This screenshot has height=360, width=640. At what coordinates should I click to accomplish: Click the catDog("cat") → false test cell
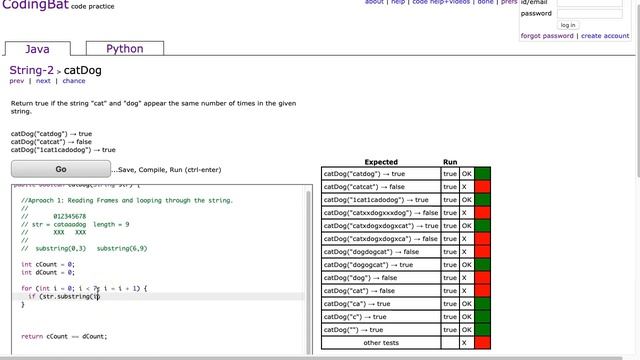click(381, 291)
